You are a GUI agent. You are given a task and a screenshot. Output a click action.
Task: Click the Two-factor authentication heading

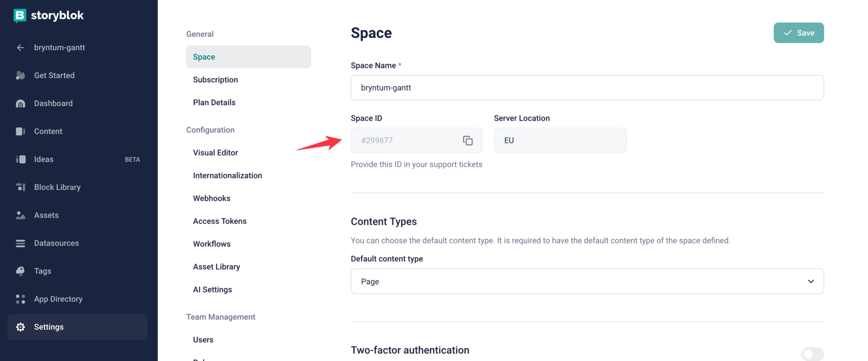coord(410,350)
